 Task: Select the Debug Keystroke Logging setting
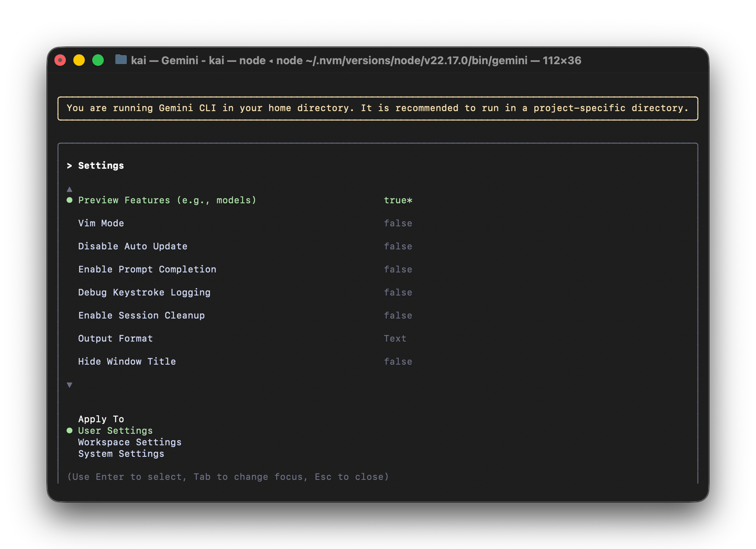(x=144, y=293)
